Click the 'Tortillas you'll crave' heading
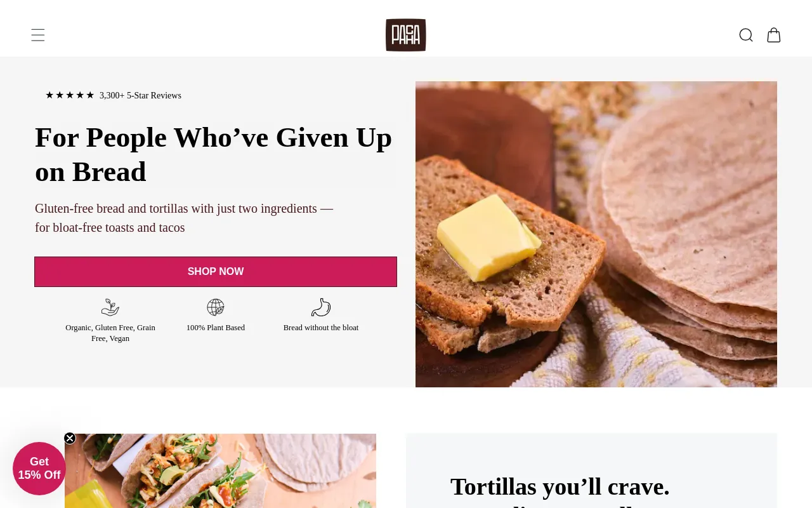 tap(560, 486)
